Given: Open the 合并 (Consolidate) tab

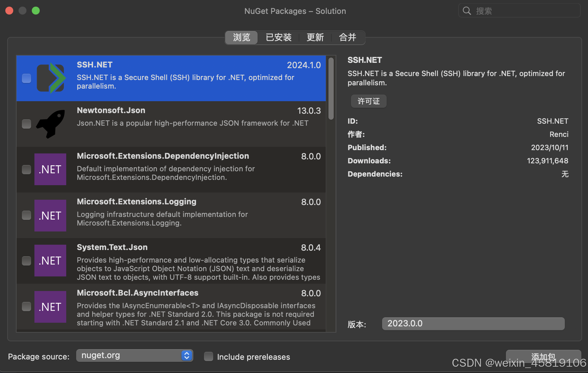Looking at the screenshot, I should click(348, 37).
